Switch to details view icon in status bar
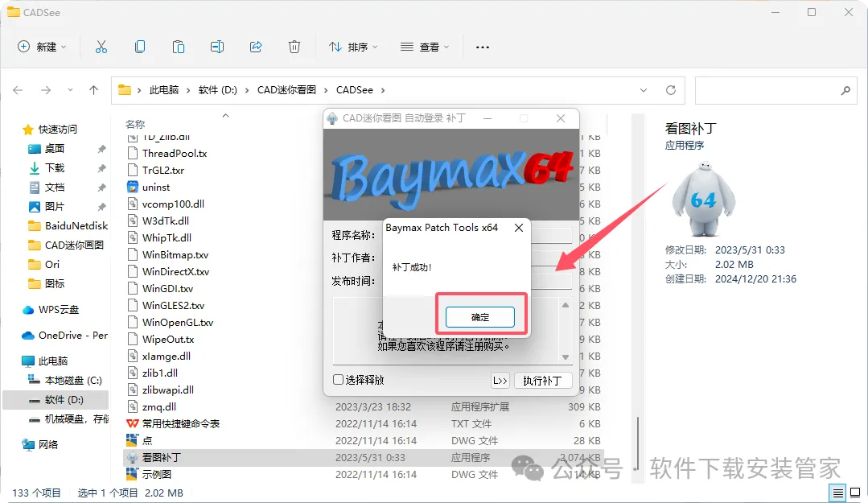 tap(838, 493)
